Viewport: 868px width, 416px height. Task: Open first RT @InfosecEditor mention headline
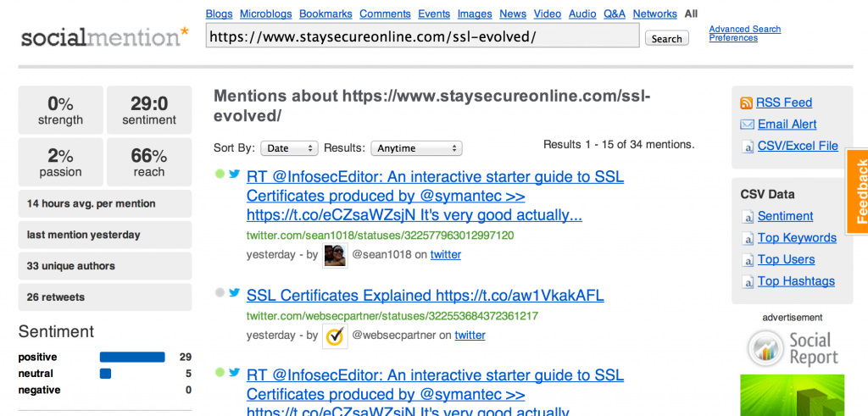pyautogui.click(x=435, y=196)
